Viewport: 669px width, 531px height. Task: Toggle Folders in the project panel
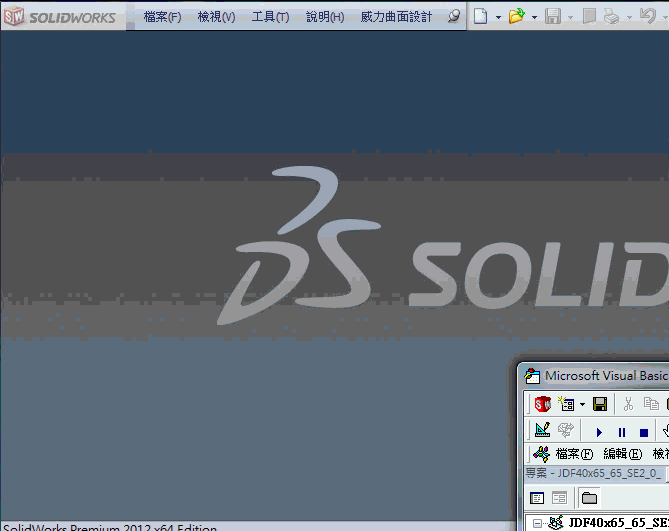click(x=589, y=498)
